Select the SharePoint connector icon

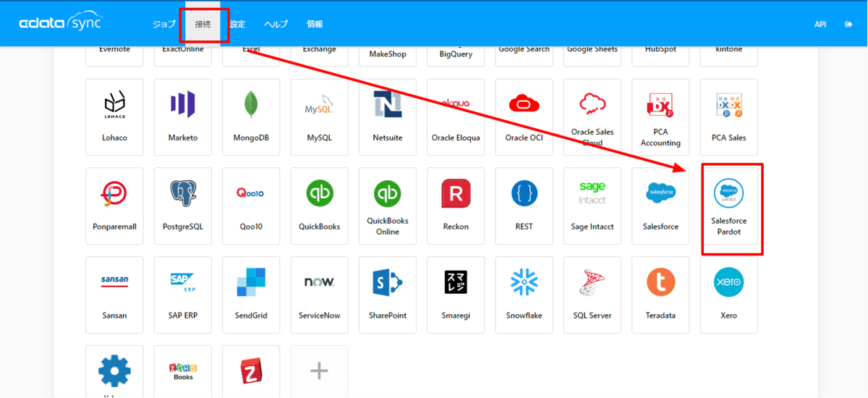click(x=387, y=282)
